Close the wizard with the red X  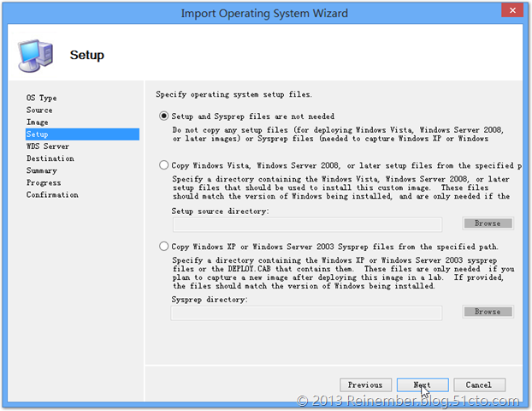pyautogui.click(x=512, y=10)
